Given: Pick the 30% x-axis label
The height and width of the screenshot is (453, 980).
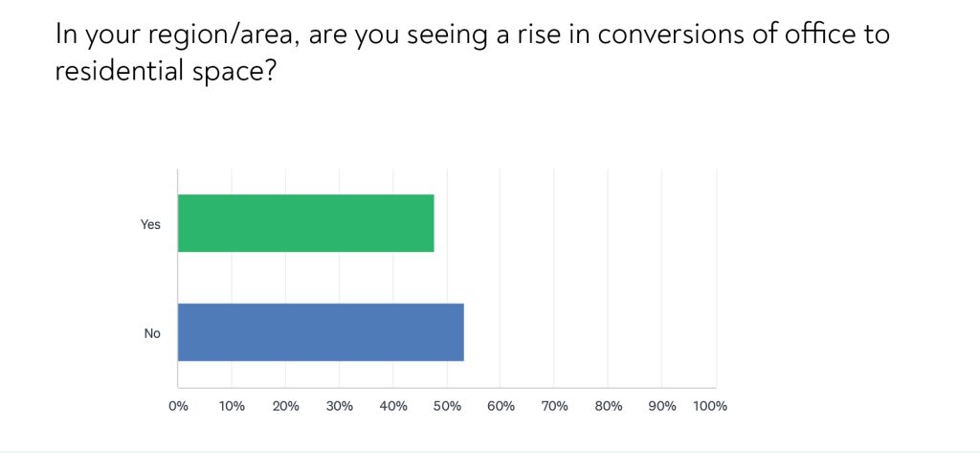Looking at the screenshot, I should (340, 406).
